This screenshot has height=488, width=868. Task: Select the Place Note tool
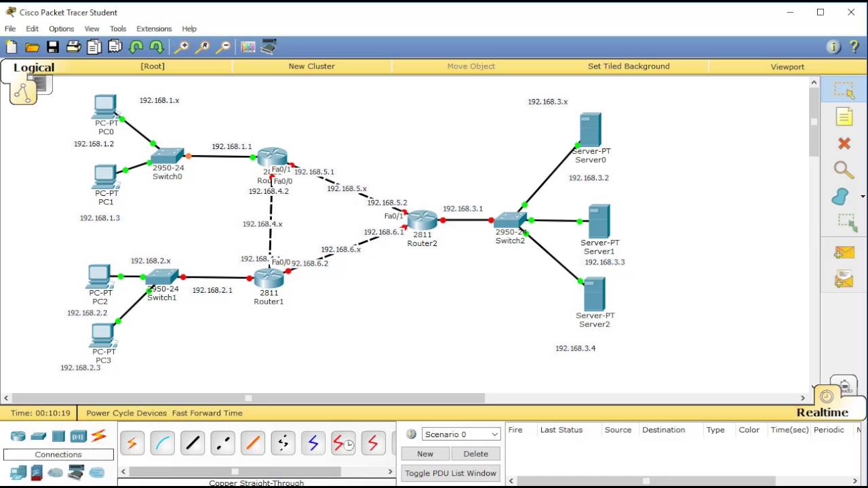844,117
